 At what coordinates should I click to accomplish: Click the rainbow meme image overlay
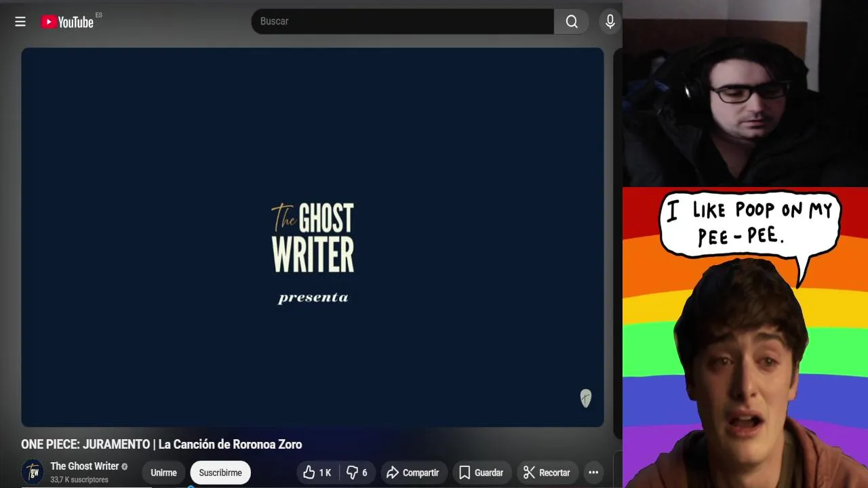pyautogui.click(x=745, y=338)
